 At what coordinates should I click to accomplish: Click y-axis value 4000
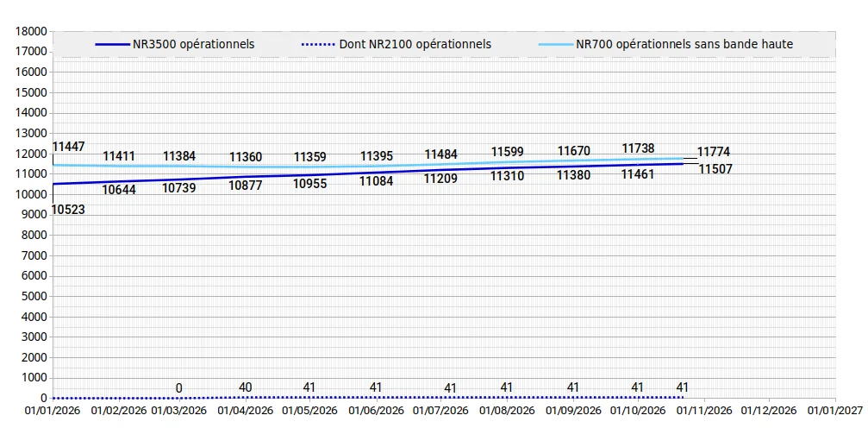(x=36, y=317)
